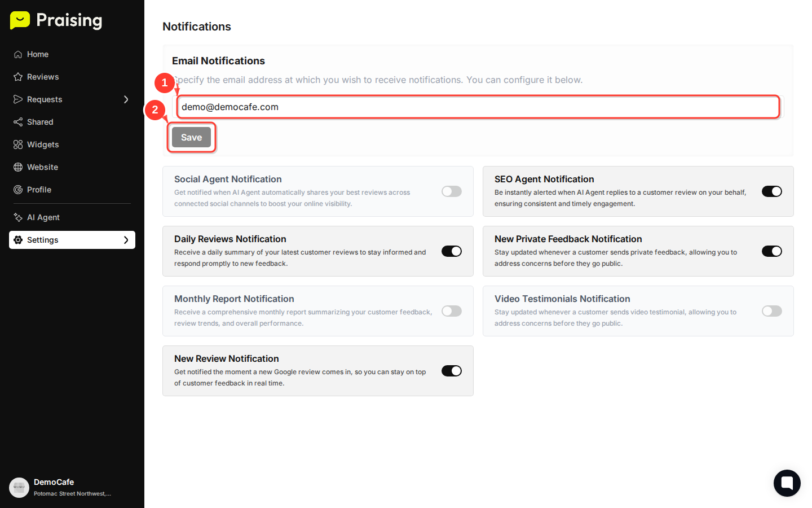Image resolution: width=812 pixels, height=508 pixels.
Task: Click the Widgets grid icon
Action: 18,144
